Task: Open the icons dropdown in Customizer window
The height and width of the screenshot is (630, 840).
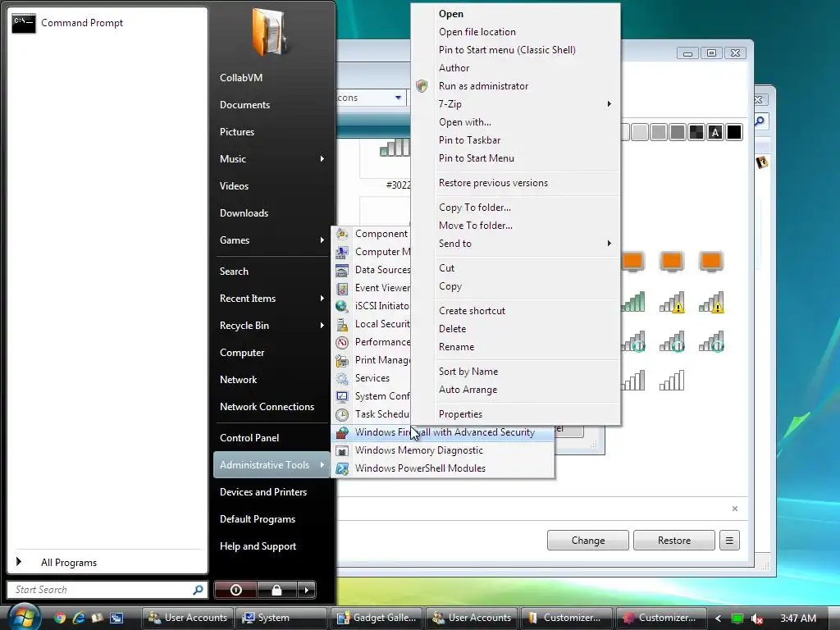Action: coord(398,98)
